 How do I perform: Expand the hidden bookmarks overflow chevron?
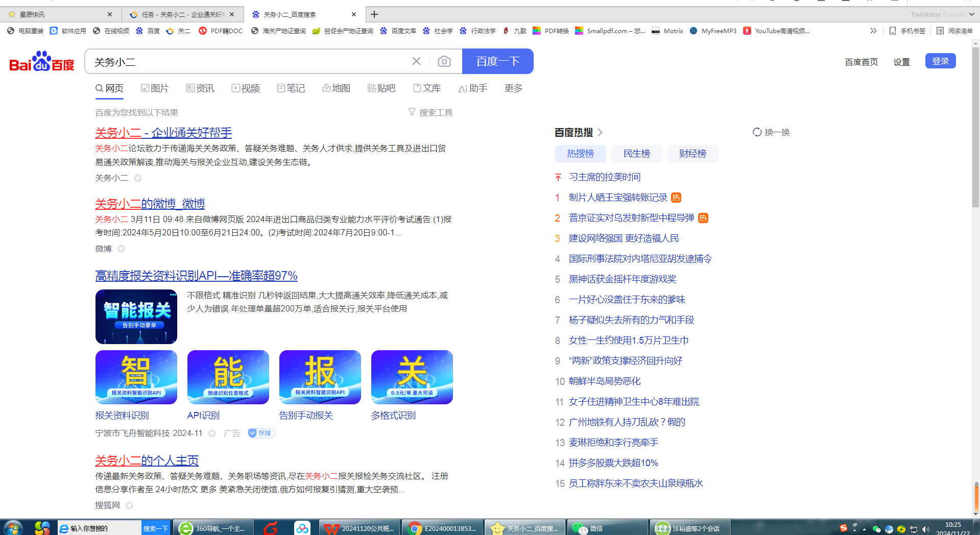[x=873, y=31]
